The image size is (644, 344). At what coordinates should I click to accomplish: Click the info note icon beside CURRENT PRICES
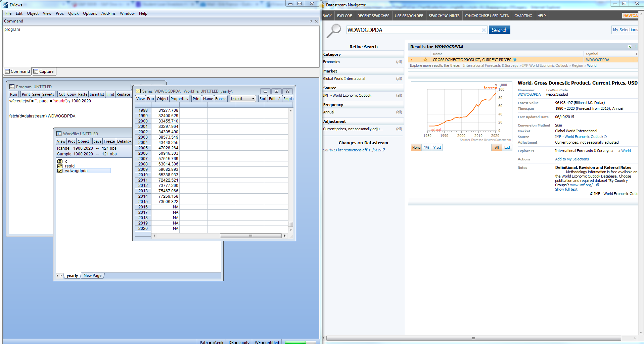515,59
